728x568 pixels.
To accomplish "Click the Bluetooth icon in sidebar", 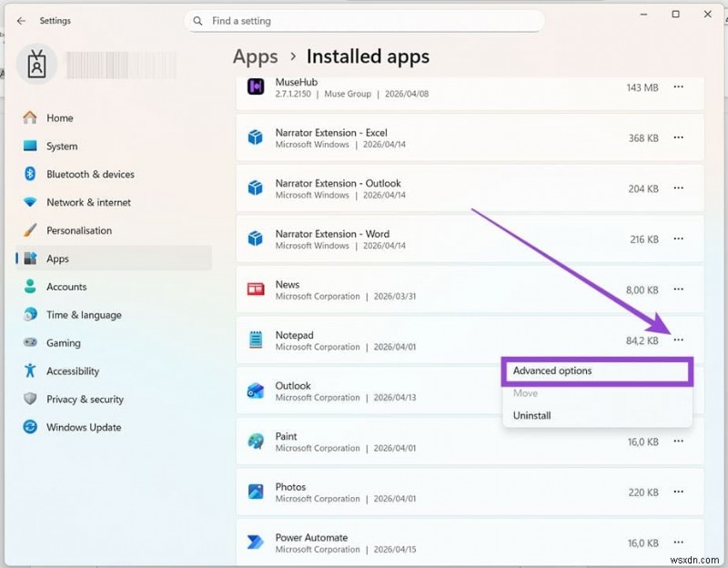I will pyautogui.click(x=30, y=174).
